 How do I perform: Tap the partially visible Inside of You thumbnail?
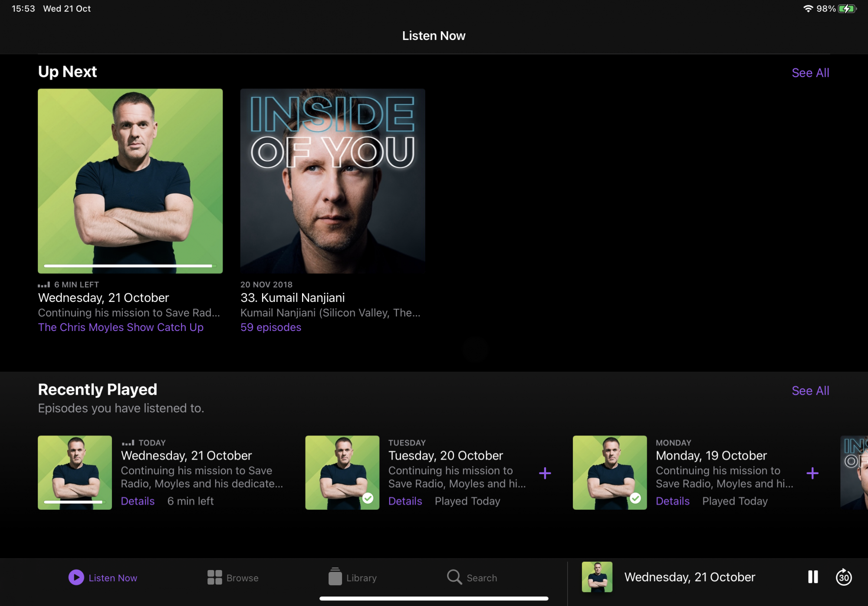click(x=854, y=472)
